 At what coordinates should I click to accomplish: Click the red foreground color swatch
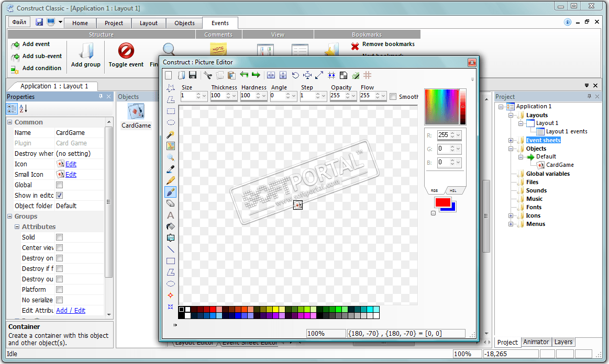442,202
